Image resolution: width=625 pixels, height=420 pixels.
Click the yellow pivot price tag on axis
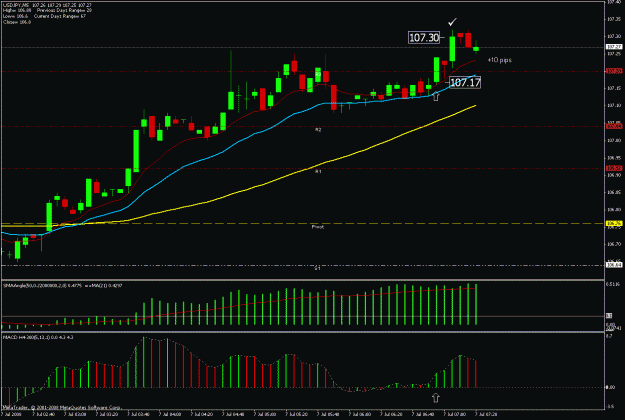(614, 224)
